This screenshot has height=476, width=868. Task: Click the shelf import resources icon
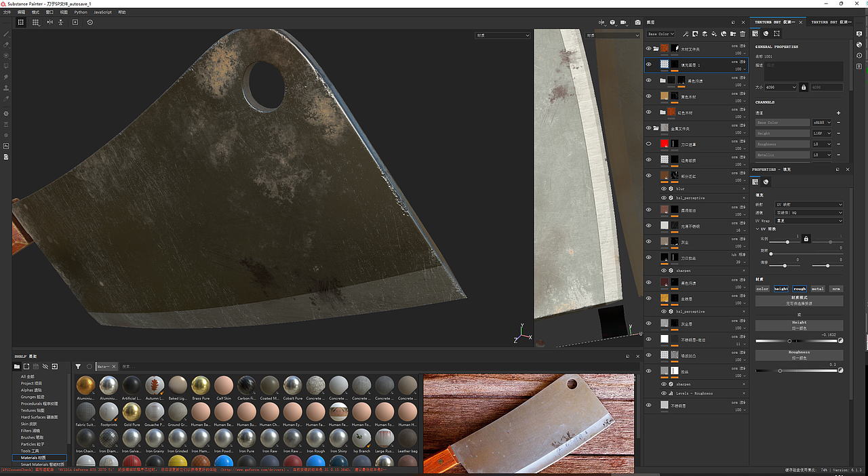pyautogui.click(x=55, y=366)
